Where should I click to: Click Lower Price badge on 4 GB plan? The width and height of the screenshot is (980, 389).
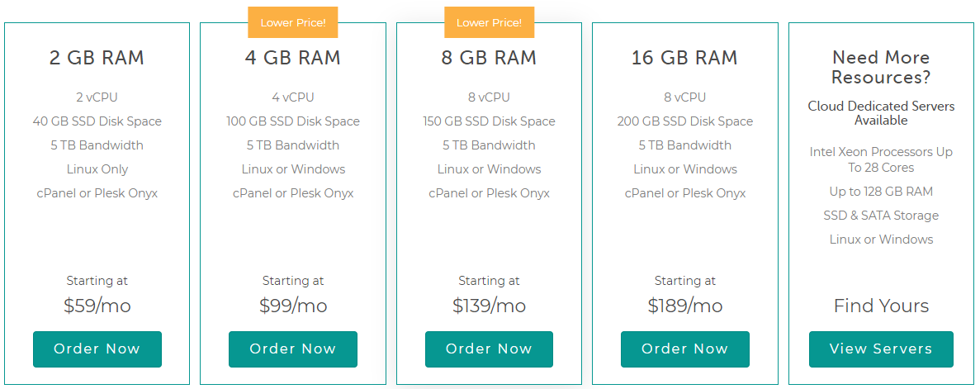pos(293,23)
